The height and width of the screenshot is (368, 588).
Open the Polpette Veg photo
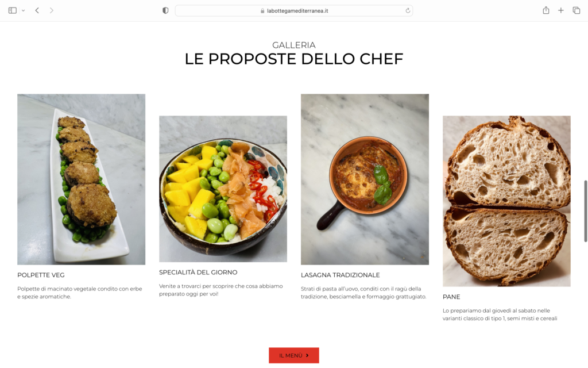[x=82, y=179]
